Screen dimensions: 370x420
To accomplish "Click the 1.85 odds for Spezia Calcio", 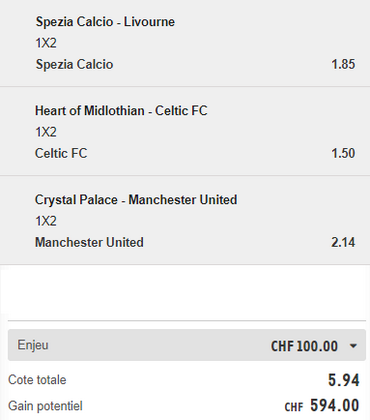I will 343,64.
